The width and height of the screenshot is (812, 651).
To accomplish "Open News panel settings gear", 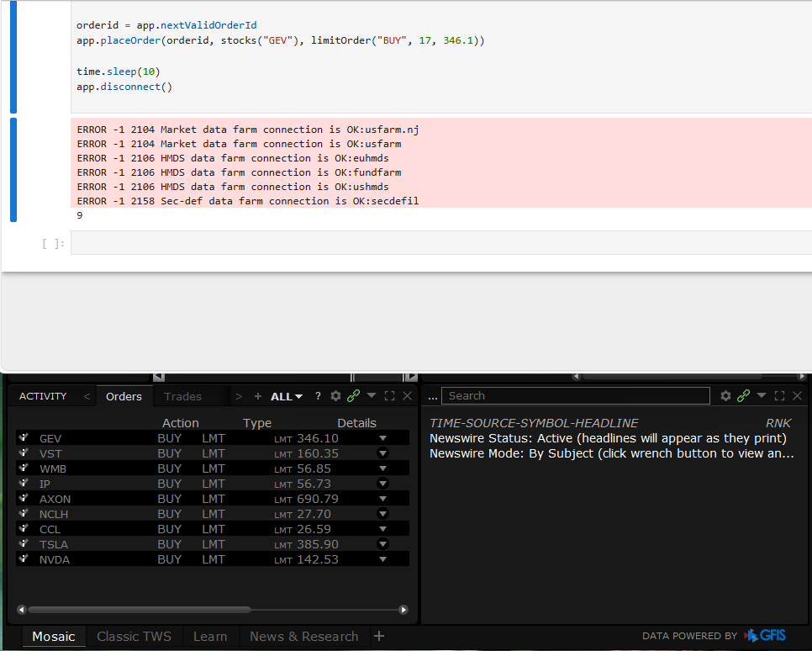I will pyautogui.click(x=725, y=396).
